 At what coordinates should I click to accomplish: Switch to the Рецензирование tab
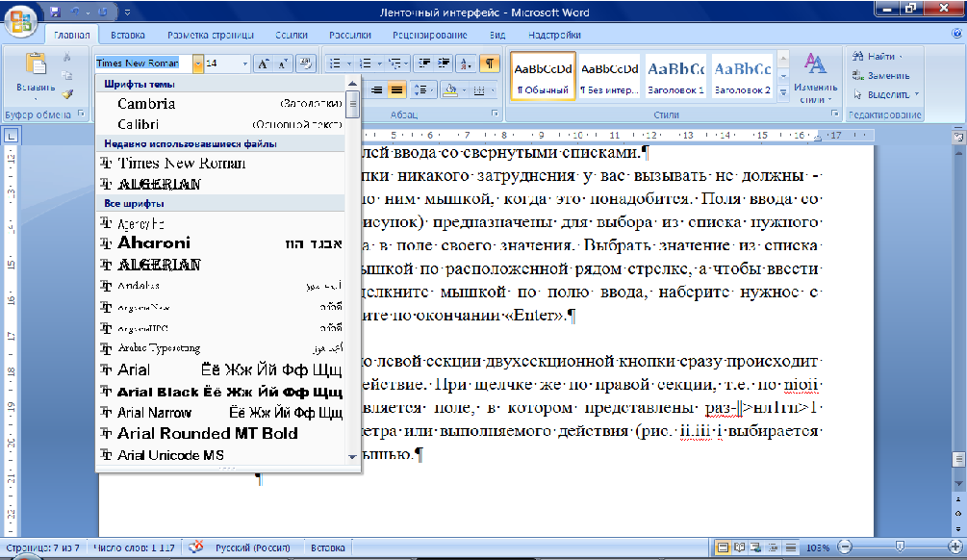[430, 36]
